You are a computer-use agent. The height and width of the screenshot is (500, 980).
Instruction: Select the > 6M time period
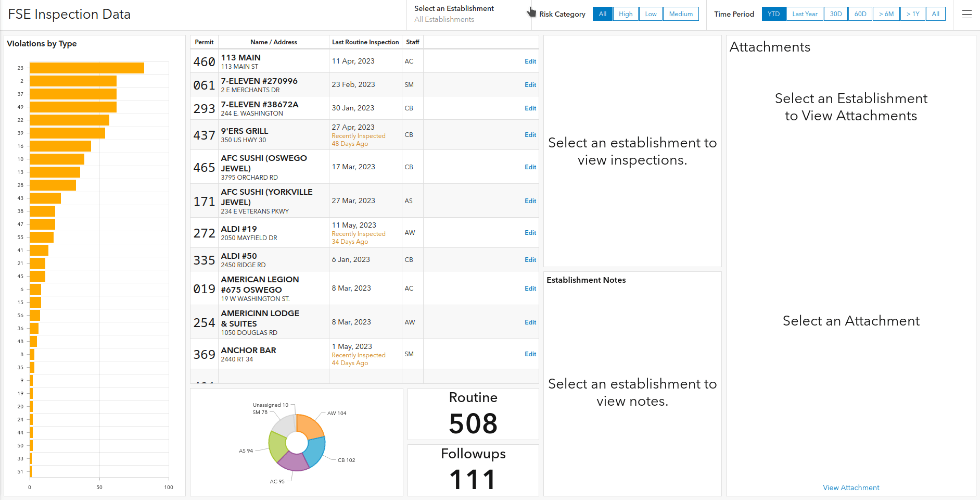click(x=886, y=14)
